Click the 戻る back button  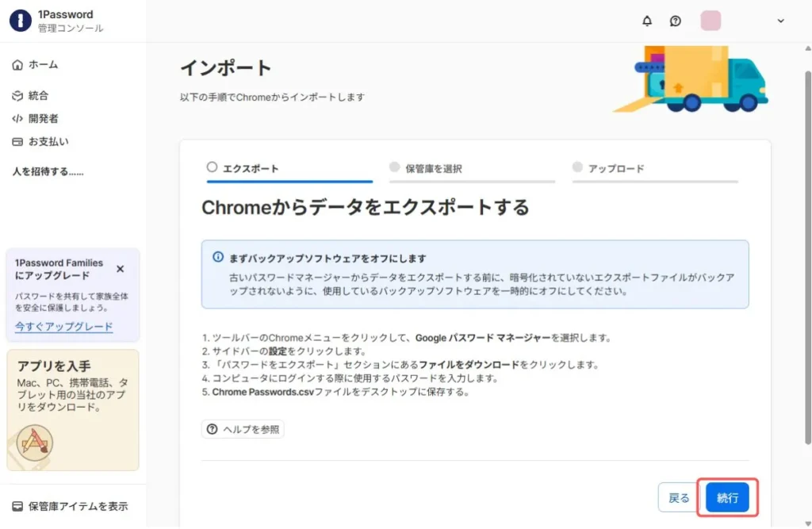point(679,498)
